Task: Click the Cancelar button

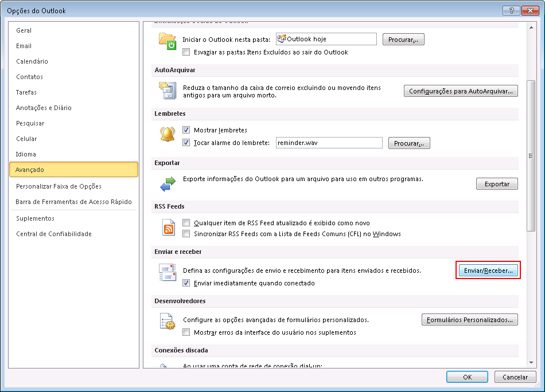Action: click(x=515, y=377)
